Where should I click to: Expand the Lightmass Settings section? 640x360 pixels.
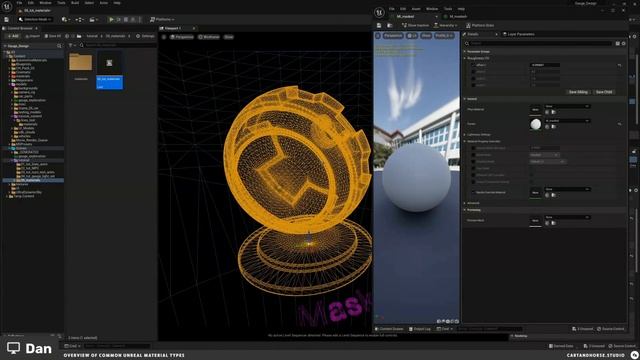click(x=465, y=135)
